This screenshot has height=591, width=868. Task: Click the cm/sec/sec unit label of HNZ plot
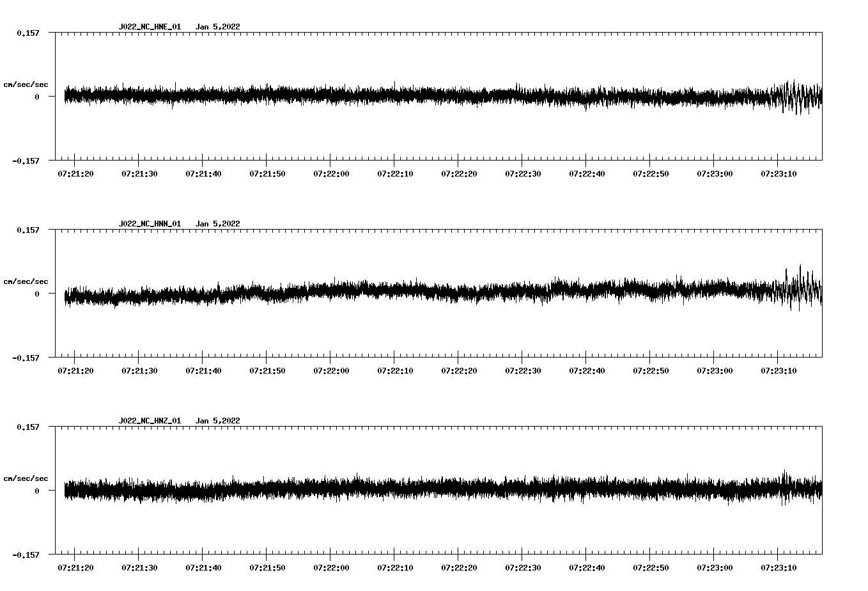26,478
